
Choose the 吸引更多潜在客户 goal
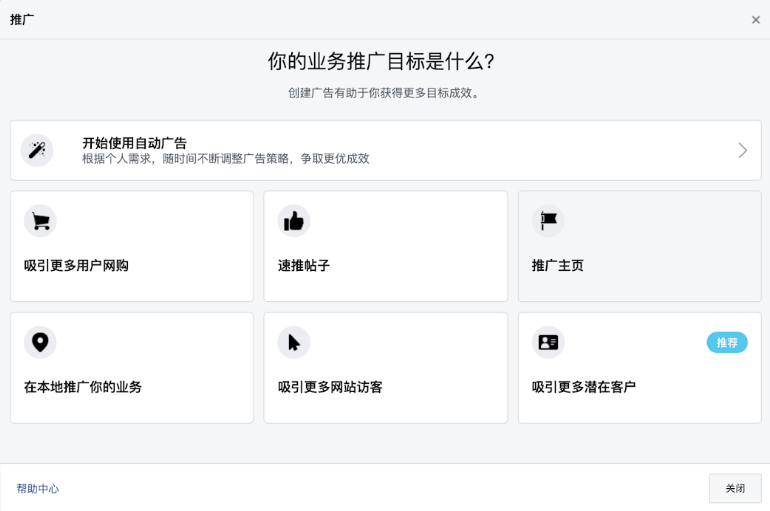point(584,387)
